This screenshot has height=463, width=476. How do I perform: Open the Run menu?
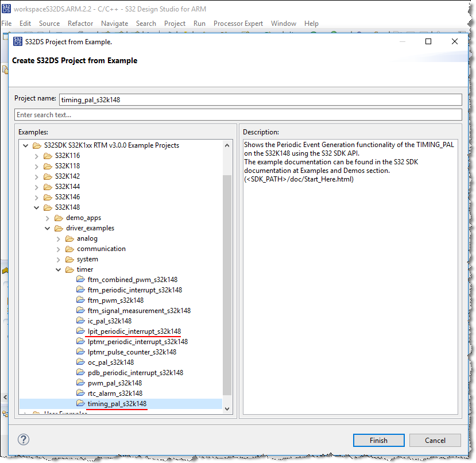[199, 24]
